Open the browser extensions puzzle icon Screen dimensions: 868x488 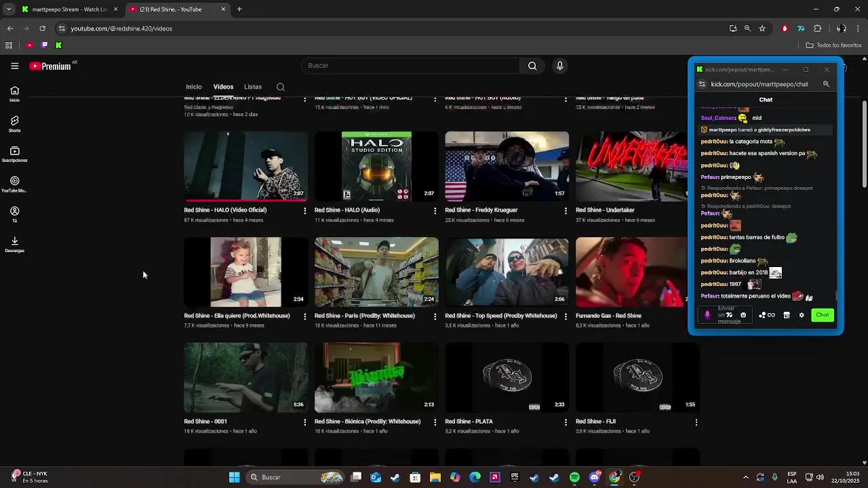tap(817, 28)
